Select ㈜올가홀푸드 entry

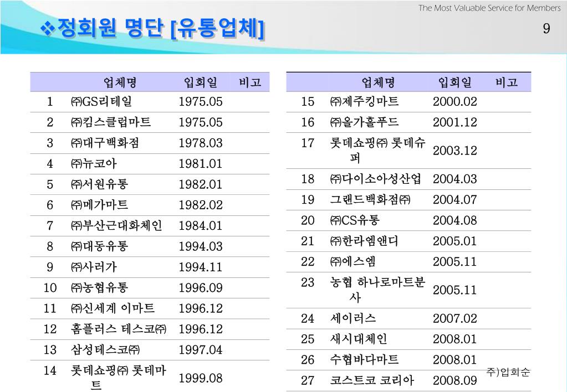[365, 122]
